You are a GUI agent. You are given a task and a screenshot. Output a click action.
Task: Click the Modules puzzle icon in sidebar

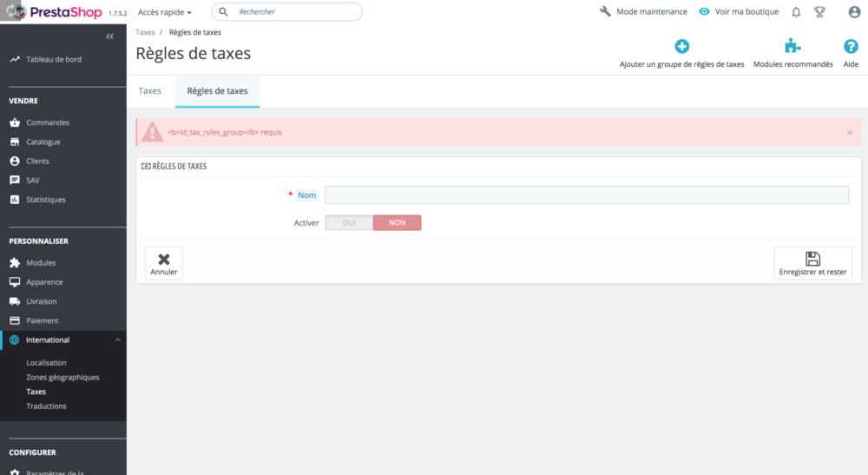pyautogui.click(x=15, y=263)
